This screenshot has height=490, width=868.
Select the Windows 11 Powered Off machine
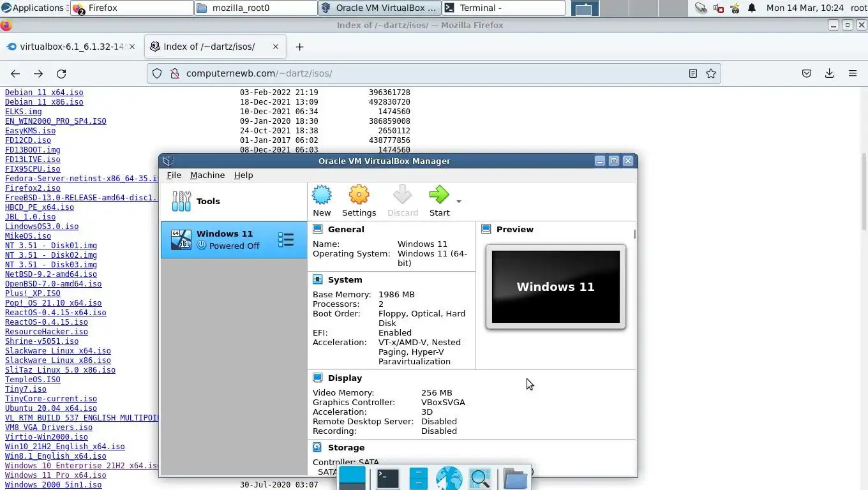[234, 240]
